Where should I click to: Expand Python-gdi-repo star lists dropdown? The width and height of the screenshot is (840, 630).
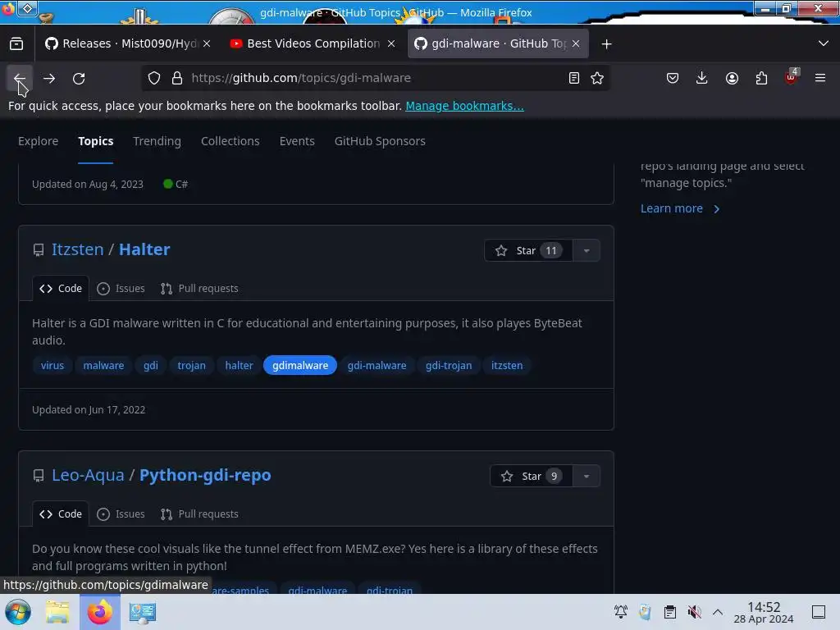coord(587,477)
